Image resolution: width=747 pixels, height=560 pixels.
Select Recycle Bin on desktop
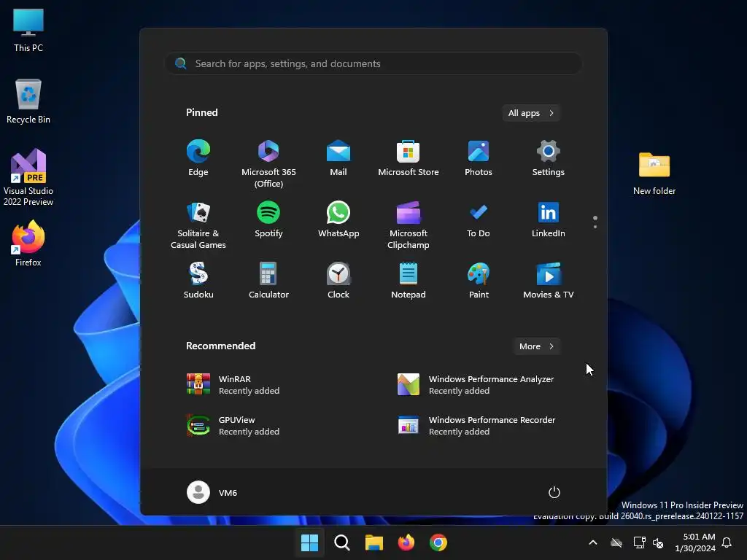click(x=28, y=101)
